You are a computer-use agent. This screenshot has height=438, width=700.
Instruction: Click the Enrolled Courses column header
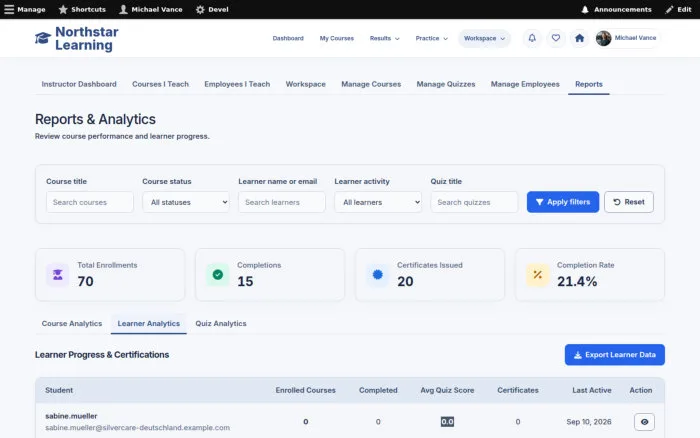tap(305, 390)
